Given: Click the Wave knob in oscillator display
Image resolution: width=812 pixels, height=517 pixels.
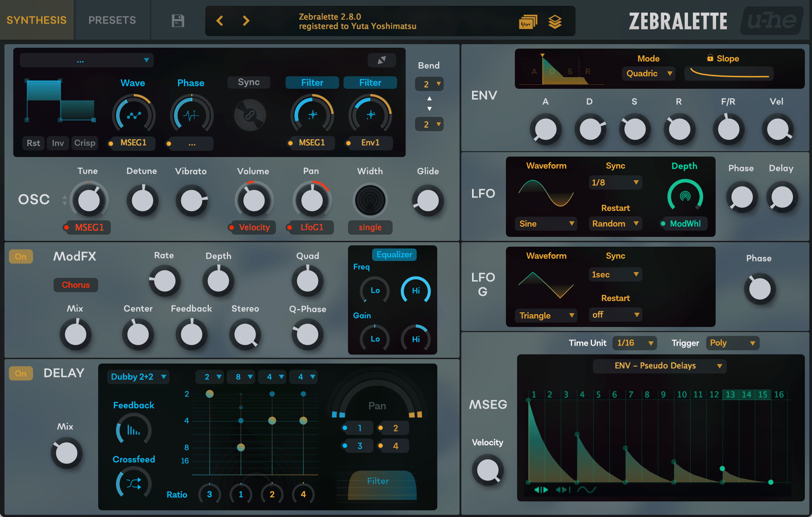Looking at the screenshot, I should (x=133, y=115).
